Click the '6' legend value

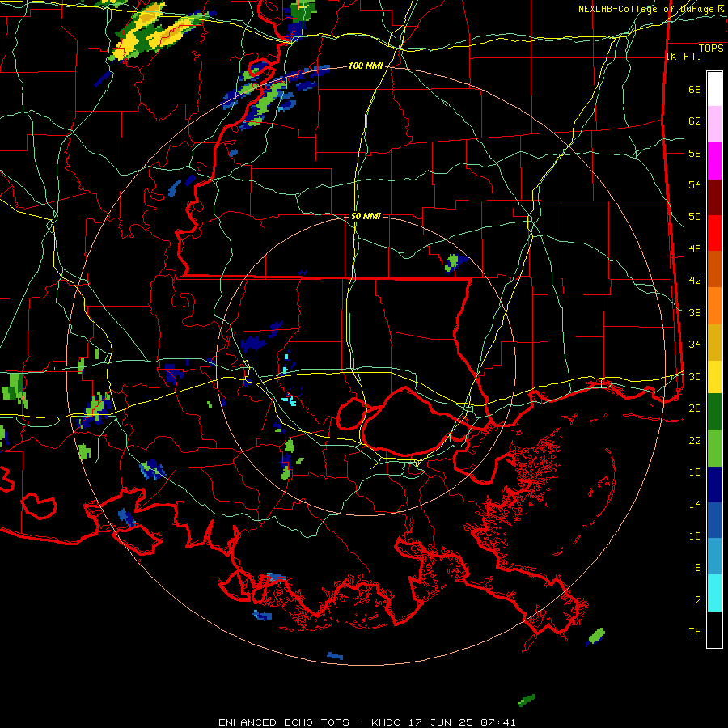698,567
